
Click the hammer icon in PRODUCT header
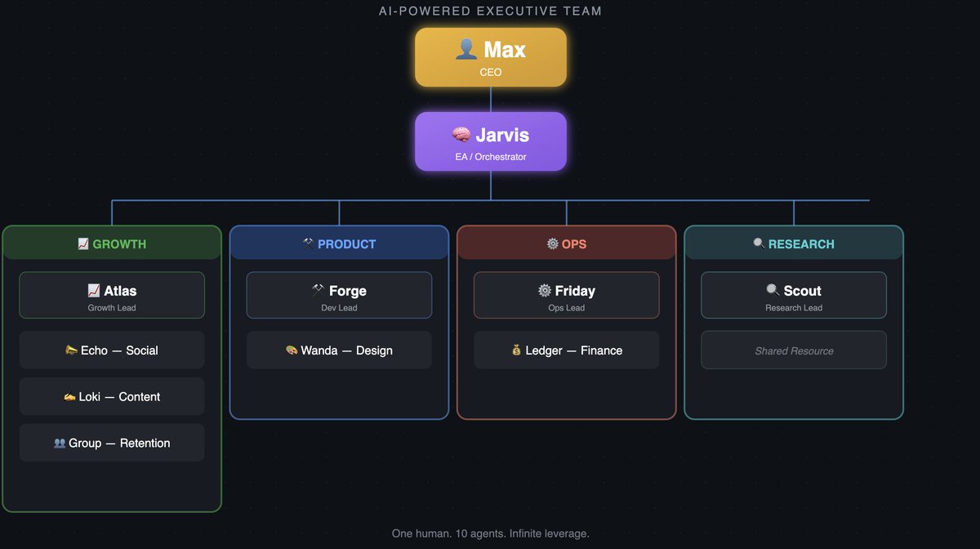[308, 243]
